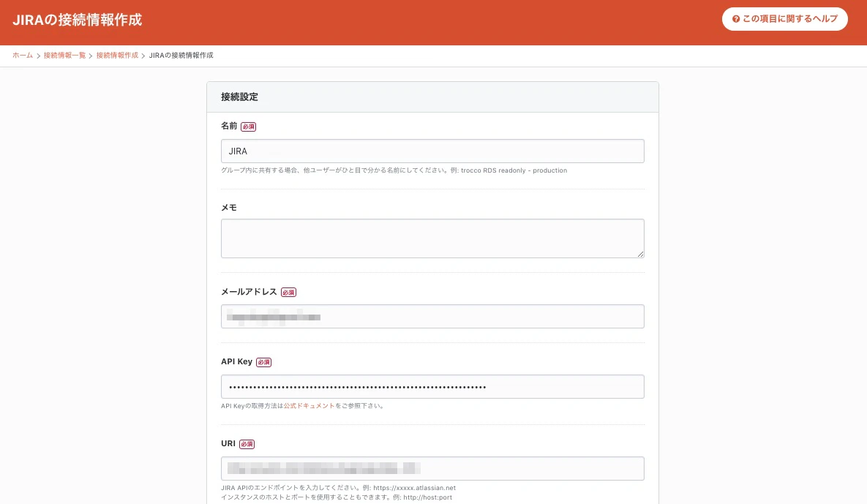Click the 接続設定 panel heading
Screen dimensions: 867x504
tap(239, 97)
